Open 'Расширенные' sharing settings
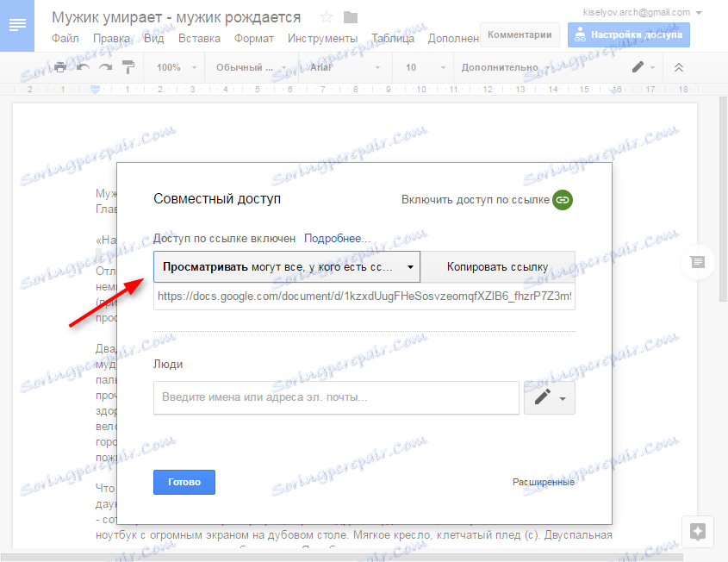Screen dimensions: 728x562 (x=544, y=482)
